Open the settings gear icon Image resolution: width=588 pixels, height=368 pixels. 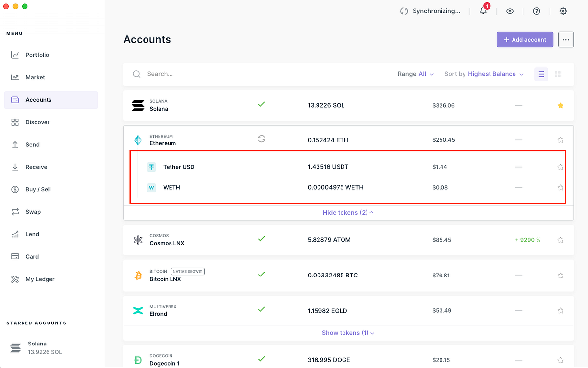coord(563,11)
